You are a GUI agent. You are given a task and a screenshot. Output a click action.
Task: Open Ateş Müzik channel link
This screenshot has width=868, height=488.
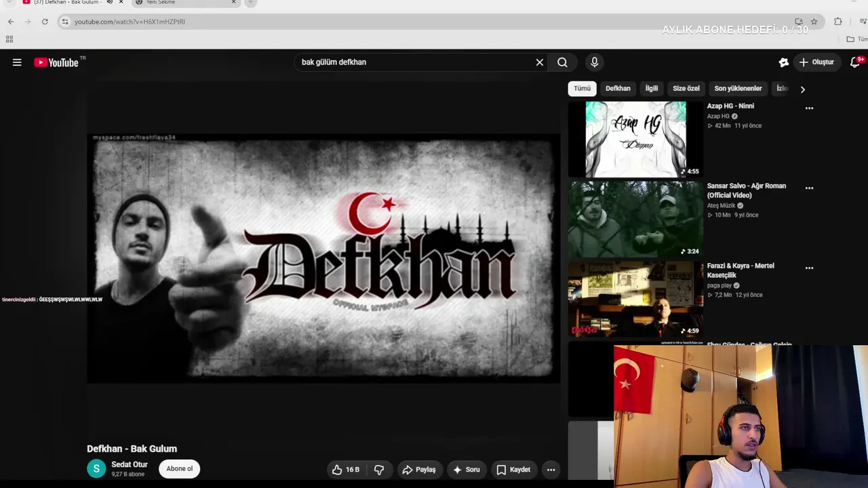point(721,206)
